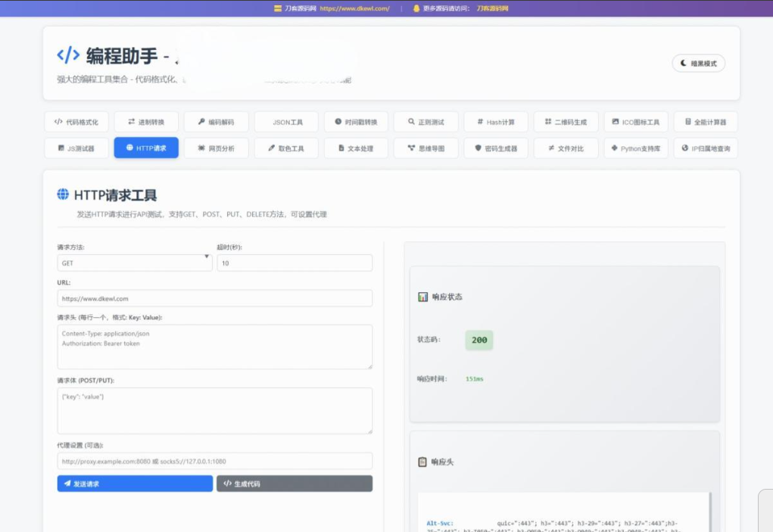Viewport: 773px width, 532px height.
Task: Click the URL input field
Action: (215, 297)
